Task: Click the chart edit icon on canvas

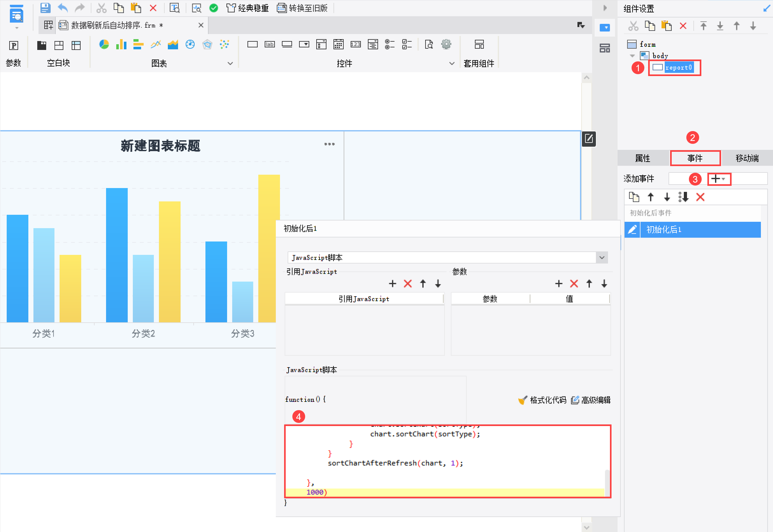Action: (x=589, y=139)
